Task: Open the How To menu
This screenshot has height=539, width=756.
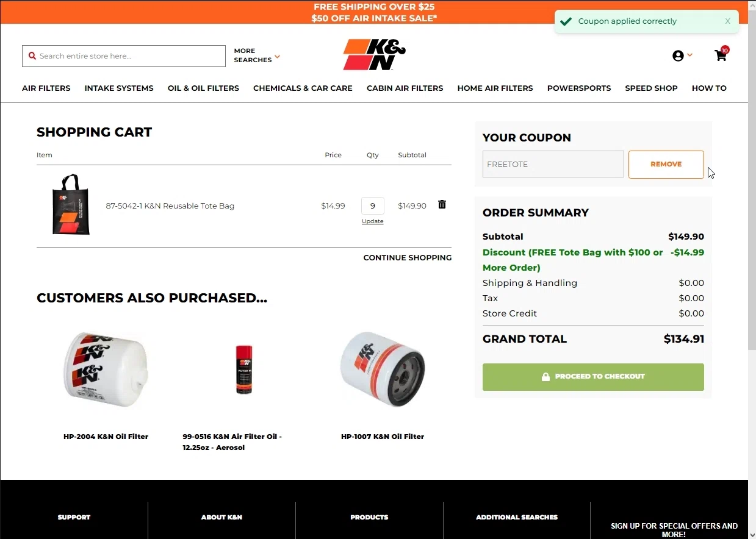Action: pos(709,88)
